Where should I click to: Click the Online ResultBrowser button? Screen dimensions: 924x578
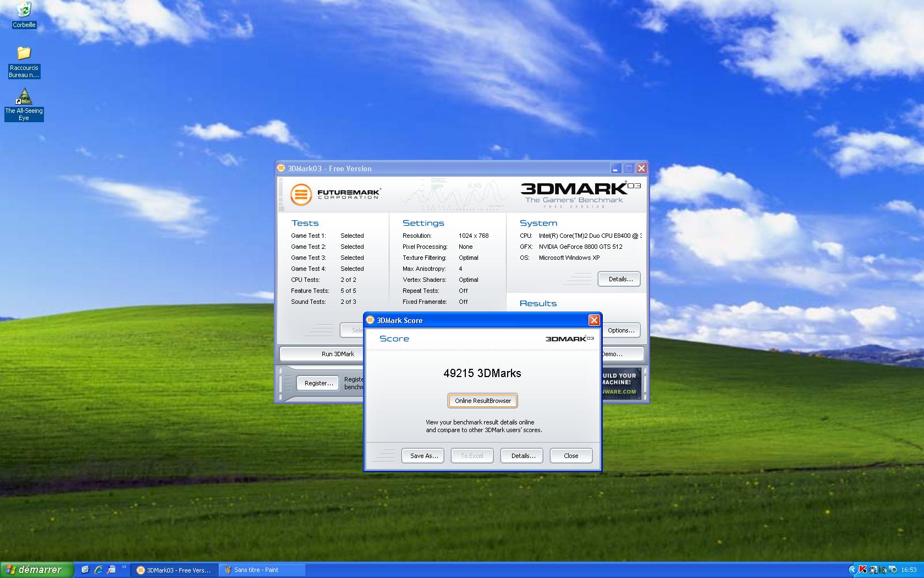click(x=483, y=401)
